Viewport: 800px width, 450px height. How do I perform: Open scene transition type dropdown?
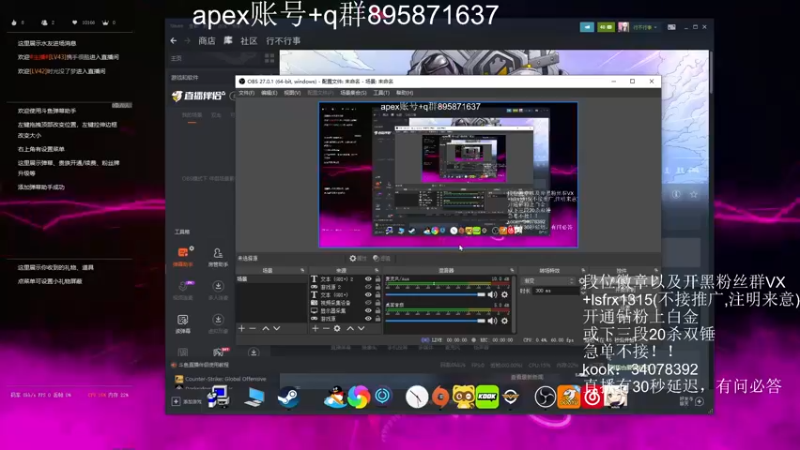(x=548, y=281)
